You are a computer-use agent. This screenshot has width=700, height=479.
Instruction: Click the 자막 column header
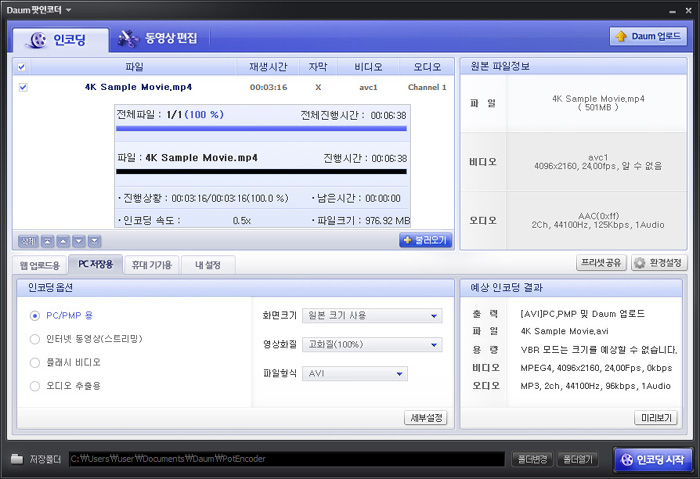click(x=318, y=67)
